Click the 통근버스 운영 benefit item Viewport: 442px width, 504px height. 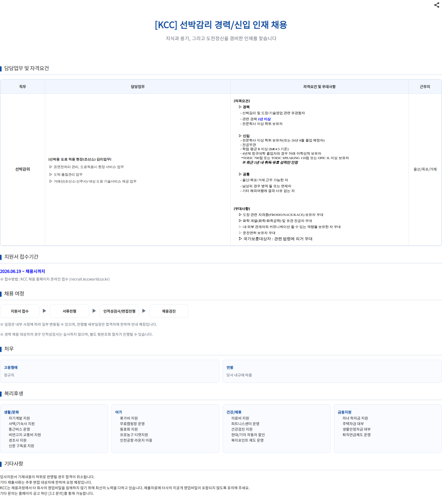point(19,429)
